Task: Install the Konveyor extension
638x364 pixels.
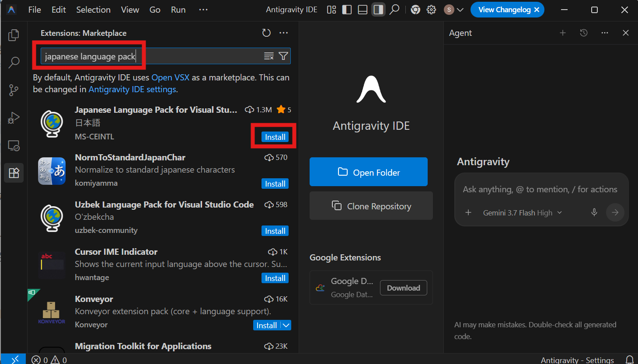Action: 267,326
